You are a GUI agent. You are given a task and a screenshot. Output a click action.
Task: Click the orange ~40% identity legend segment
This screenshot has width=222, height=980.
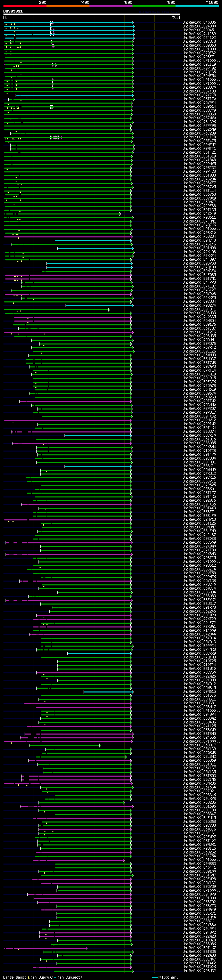[68, 6]
